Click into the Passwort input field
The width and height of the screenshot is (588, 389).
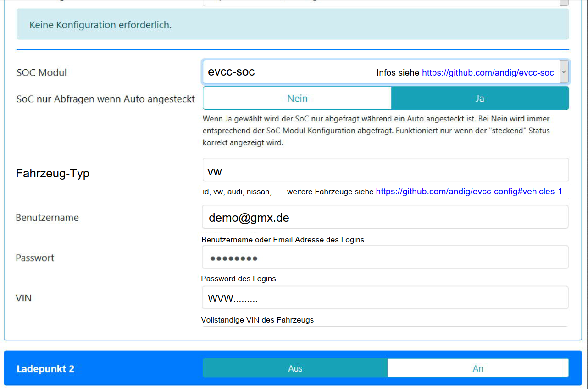385,258
